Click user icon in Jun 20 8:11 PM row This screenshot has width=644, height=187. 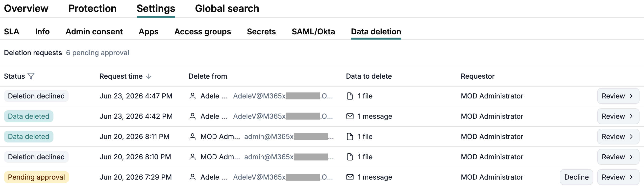(x=192, y=137)
